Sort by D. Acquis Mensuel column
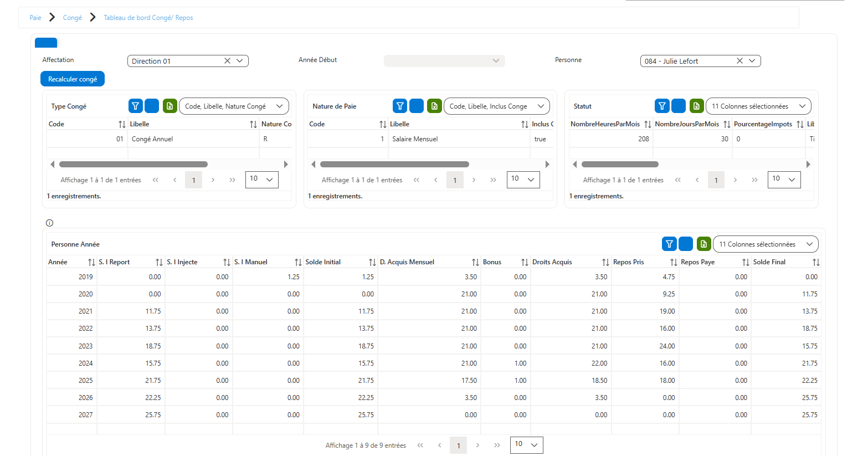 coord(475,262)
